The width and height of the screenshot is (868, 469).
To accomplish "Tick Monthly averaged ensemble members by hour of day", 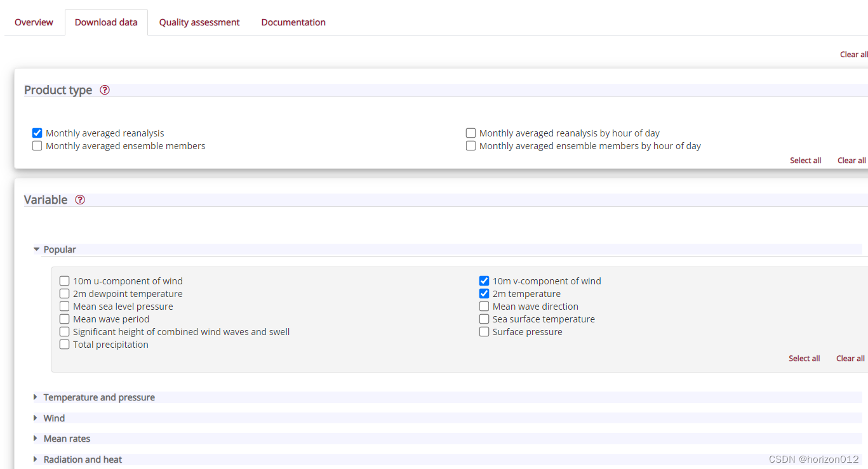I will [x=471, y=146].
